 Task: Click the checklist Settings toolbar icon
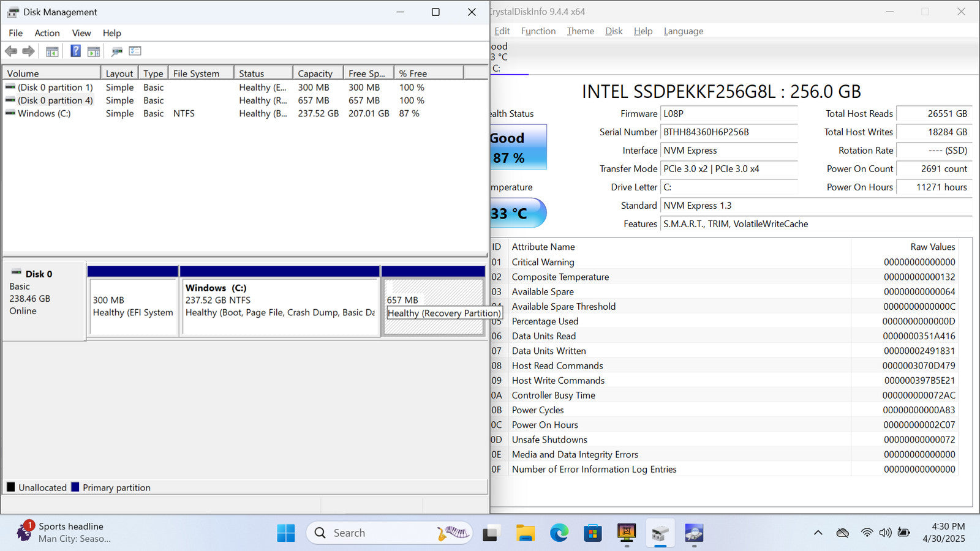[135, 51]
